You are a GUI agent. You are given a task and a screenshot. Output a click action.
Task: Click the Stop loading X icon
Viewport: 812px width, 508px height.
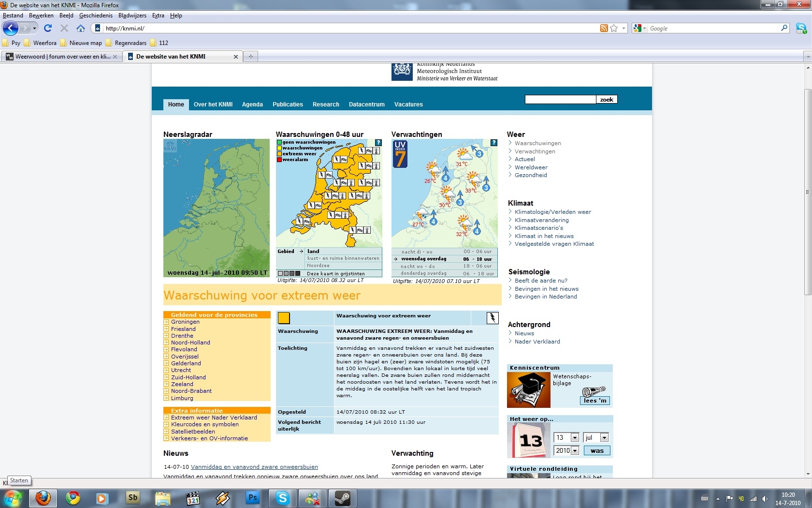pyautogui.click(x=64, y=29)
